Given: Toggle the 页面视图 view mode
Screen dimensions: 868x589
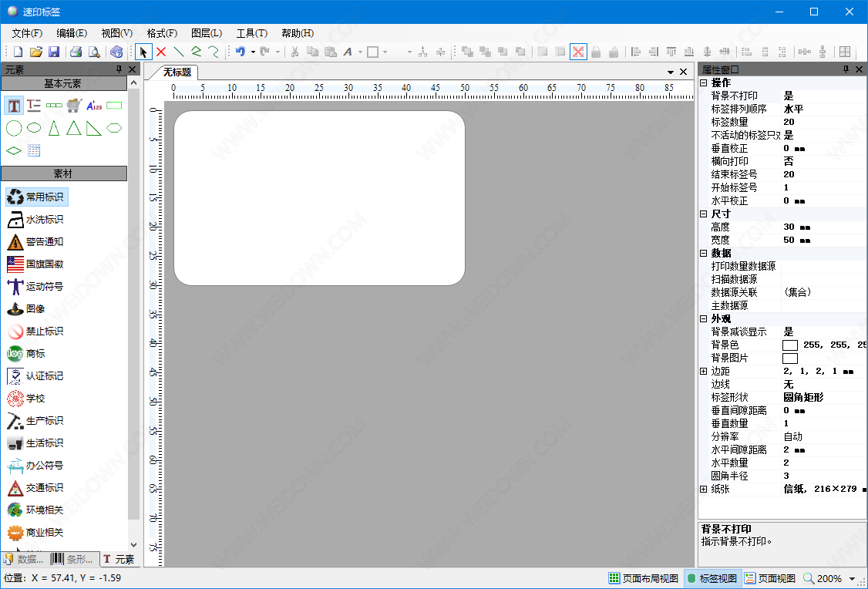Looking at the screenshot, I should tap(770, 578).
